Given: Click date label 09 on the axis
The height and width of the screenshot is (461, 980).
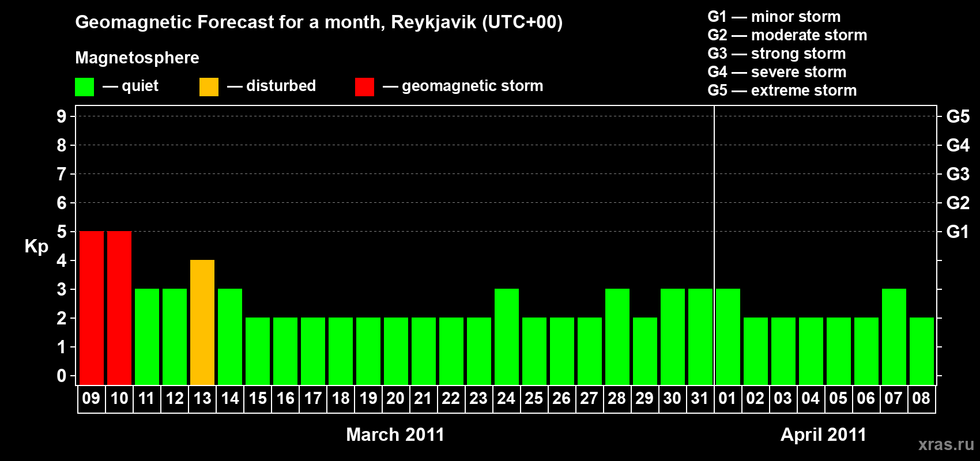Looking at the screenshot, I should [x=91, y=398].
